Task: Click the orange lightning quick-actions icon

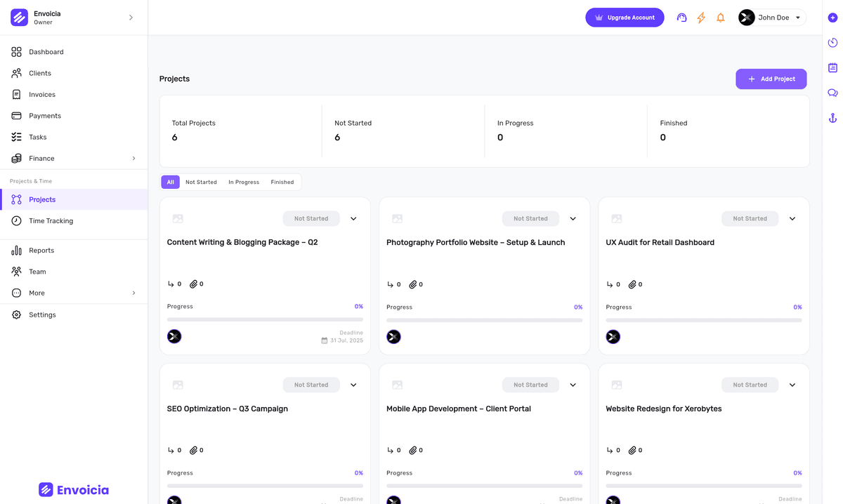Action: [x=701, y=18]
